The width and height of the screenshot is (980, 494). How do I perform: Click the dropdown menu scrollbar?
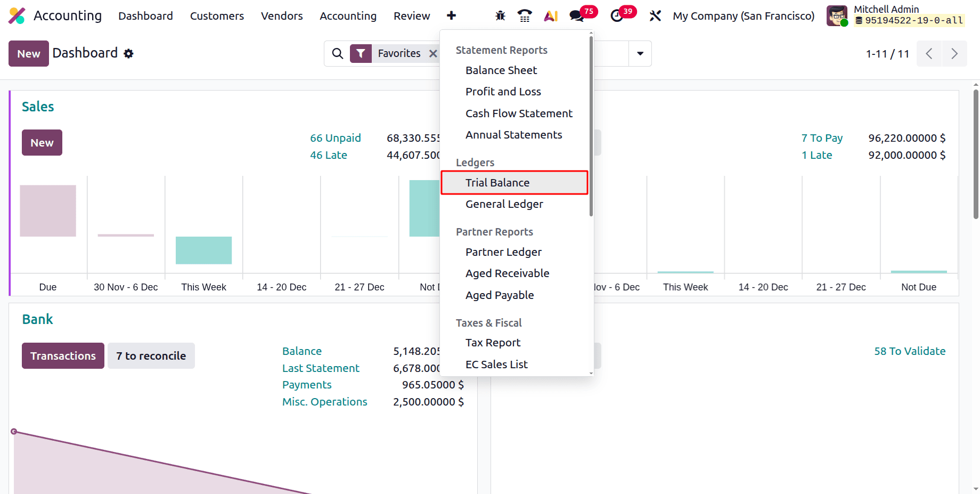point(591,126)
